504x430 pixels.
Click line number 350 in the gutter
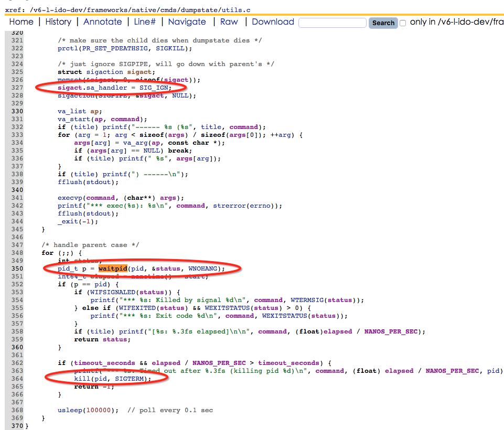[x=17, y=268]
